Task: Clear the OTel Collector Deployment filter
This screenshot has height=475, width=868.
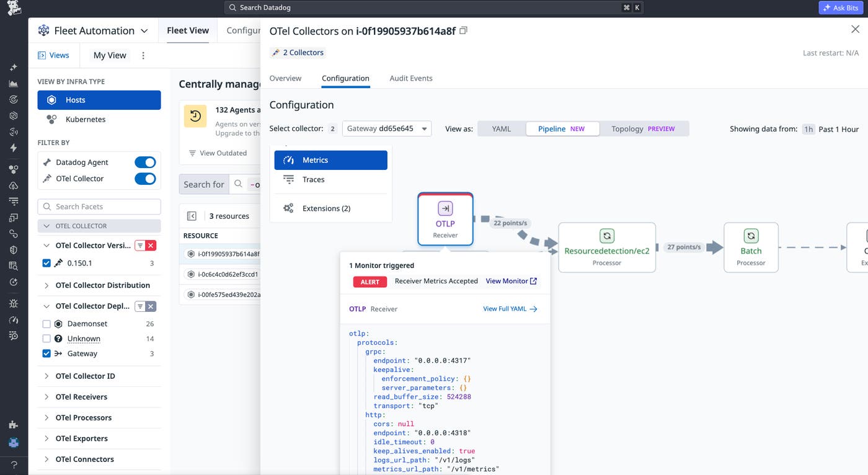Action: tap(151, 306)
